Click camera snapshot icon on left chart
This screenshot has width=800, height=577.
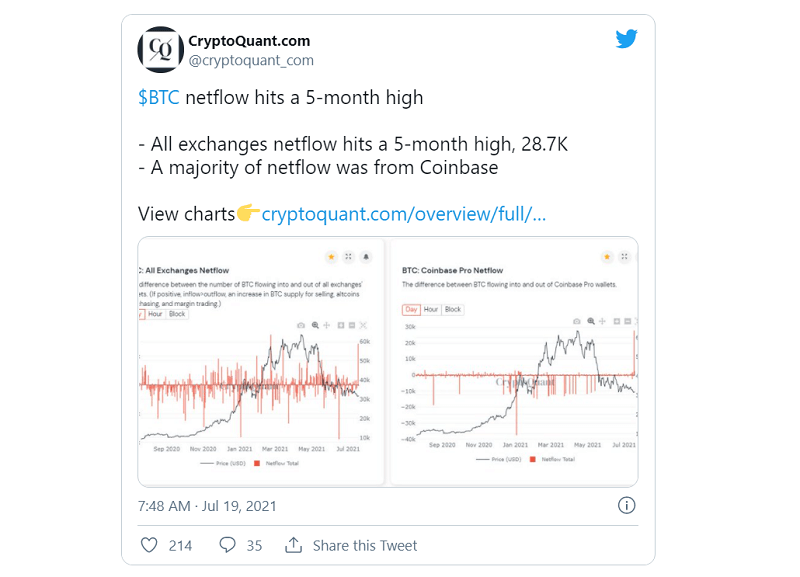point(301,325)
